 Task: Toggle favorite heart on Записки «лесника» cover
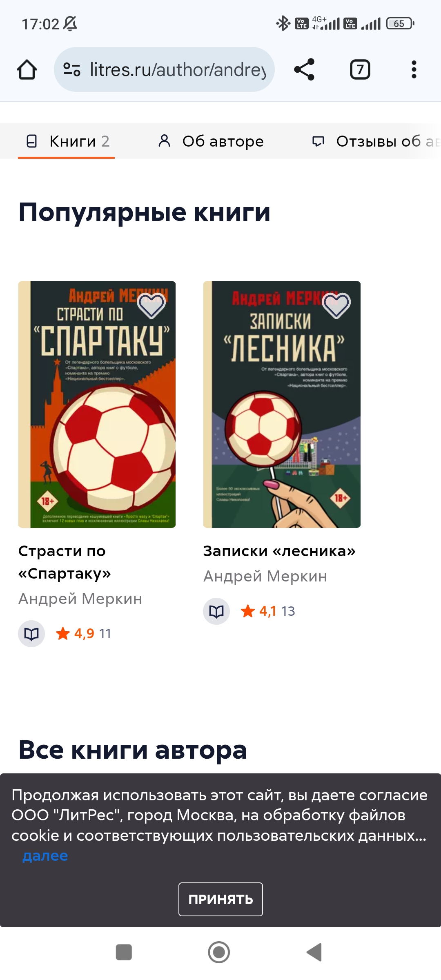336,305
